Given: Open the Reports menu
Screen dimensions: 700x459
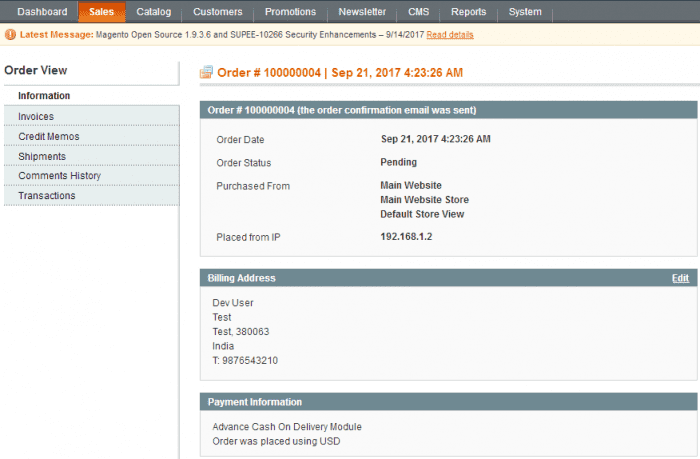Looking at the screenshot, I should (468, 12).
